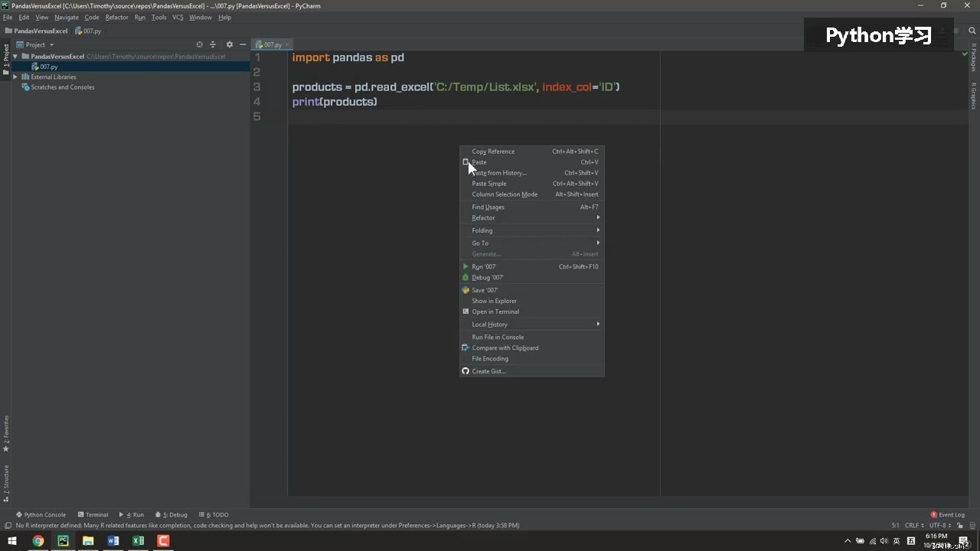Click the scroll-from-source target icon in Project panel
The height and width of the screenshot is (551, 980).
click(x=200, y=44)
